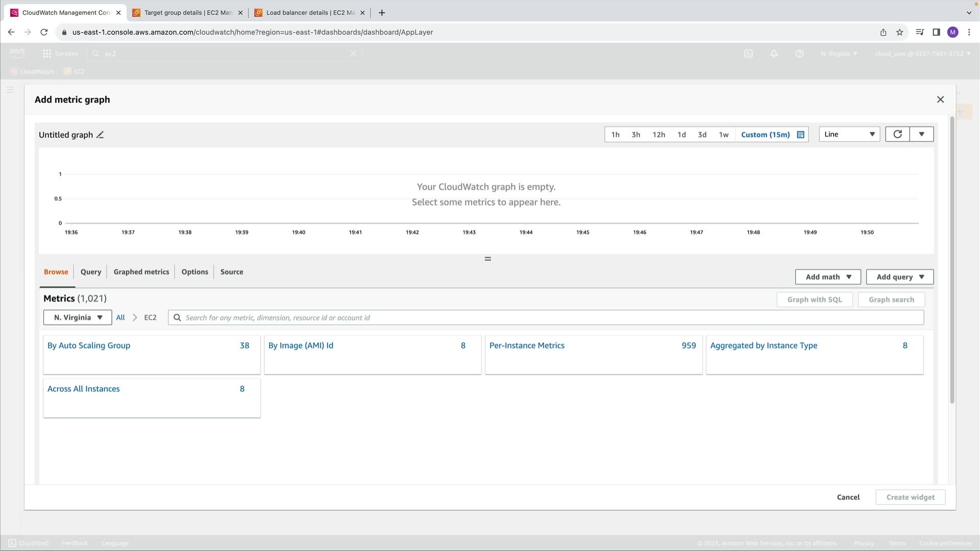Image resolution: width=980 pixels, height=551 pixels.
Task: Click the pencil icon to rename Untitled graph
Action: tap(100, 135)
